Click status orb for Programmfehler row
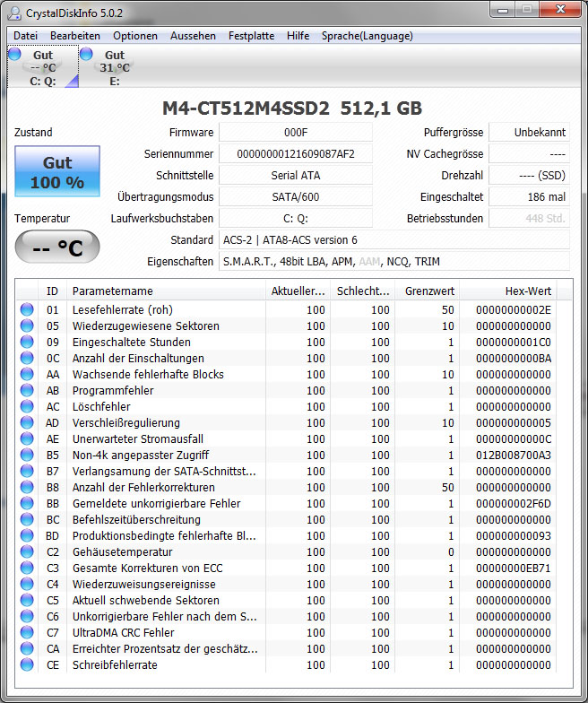The height and width of the screenshot is (703, 588). click(x=27, y=390)
